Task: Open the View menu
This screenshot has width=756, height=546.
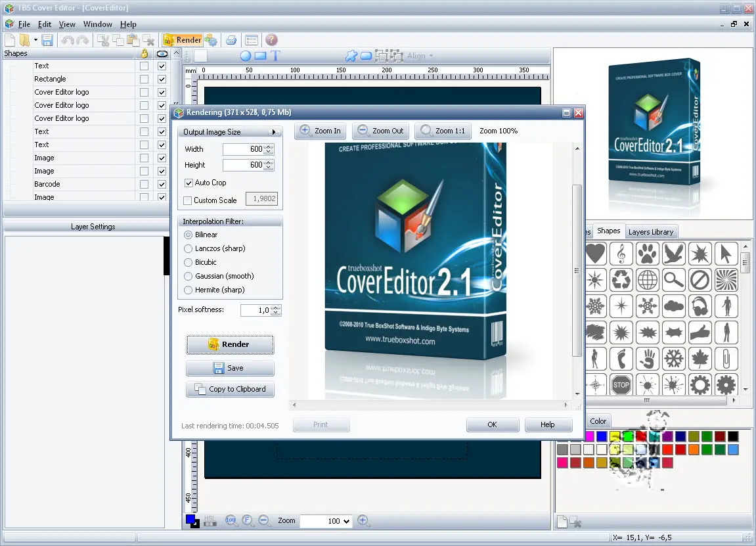Action: point(67,24)
